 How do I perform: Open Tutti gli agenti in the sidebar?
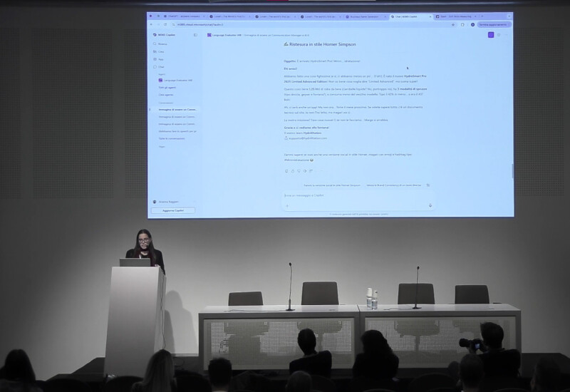click(167, 87)
